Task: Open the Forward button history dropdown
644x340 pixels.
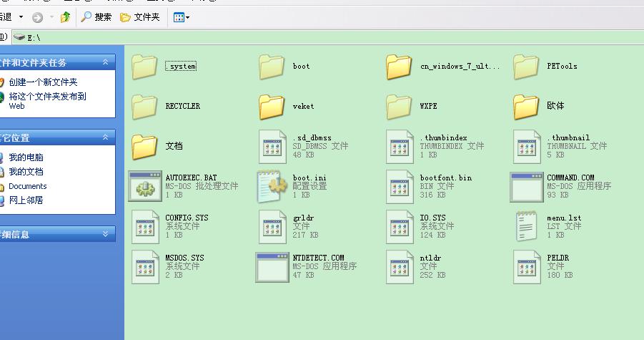Action: (x=51, y=17)
